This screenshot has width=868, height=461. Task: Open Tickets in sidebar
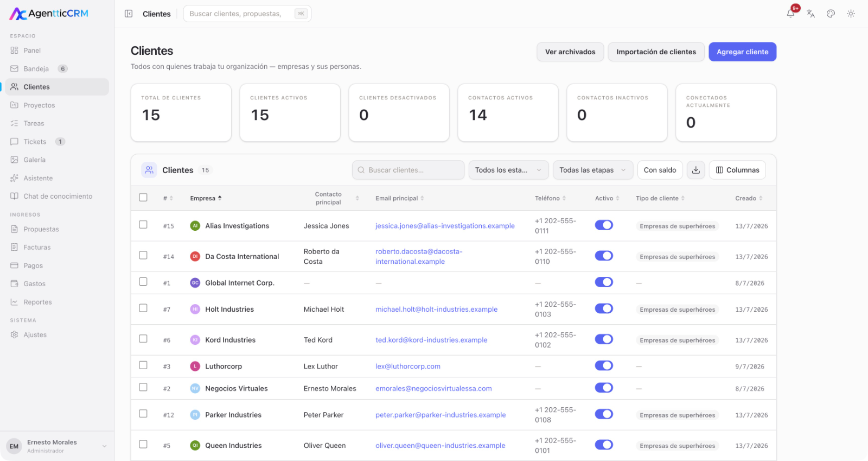pos(57,142)
